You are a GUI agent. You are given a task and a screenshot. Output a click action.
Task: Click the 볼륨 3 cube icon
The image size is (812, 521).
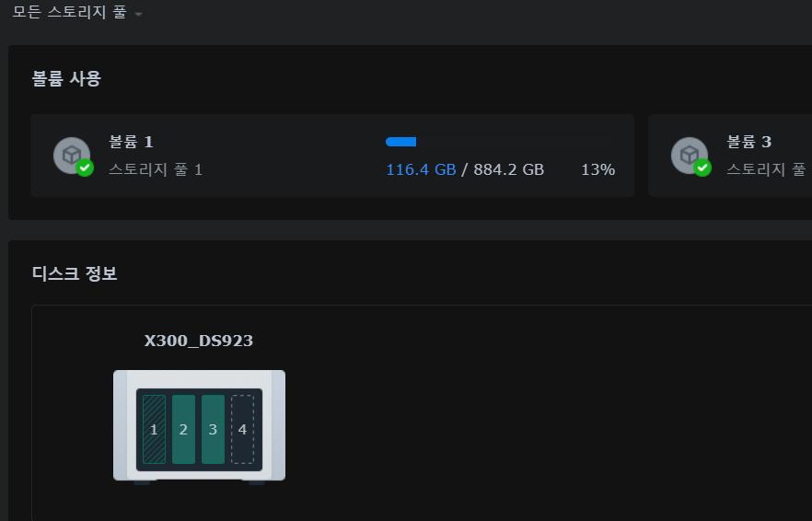688,154
